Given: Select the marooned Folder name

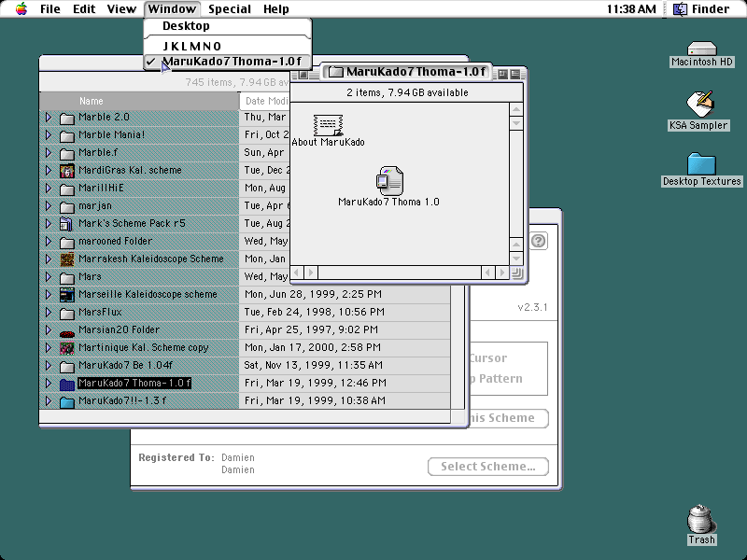Looking at the screenshot, I should click(x=115, y=242).
